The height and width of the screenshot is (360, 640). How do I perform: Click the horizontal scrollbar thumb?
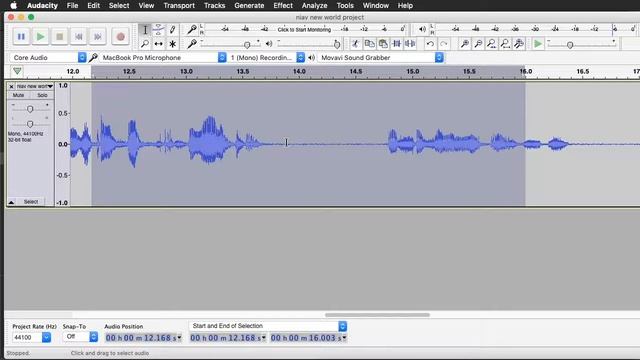tap(378, 315)
